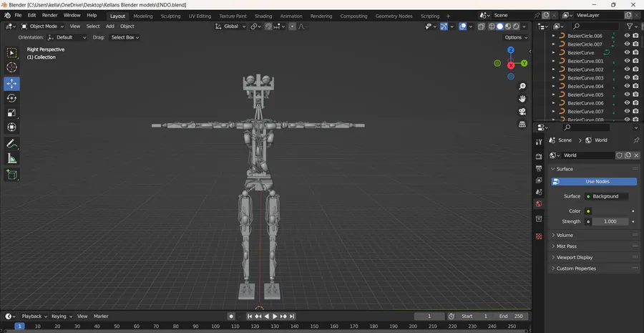The height and width of the screenshot is (333, 644).
Task: Switch to solid viewport shading
Action: point(500,26)
